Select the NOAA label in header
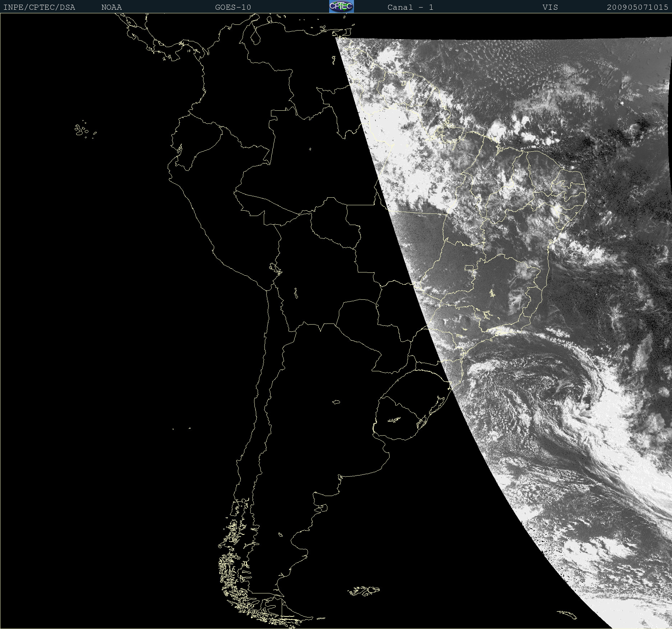Screen dimensions: 672x629 (112, 7)
